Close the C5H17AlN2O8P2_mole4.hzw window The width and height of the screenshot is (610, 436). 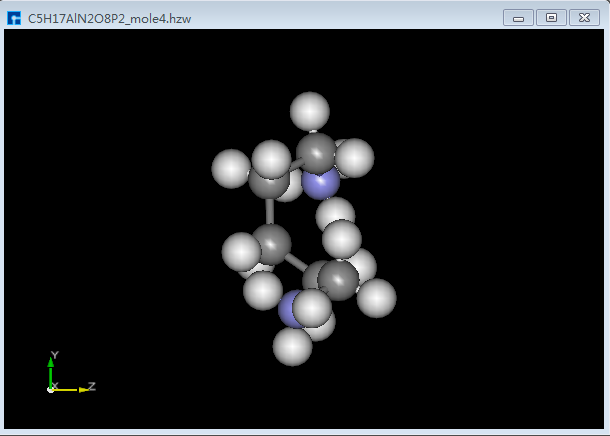[x=584, y=18]
